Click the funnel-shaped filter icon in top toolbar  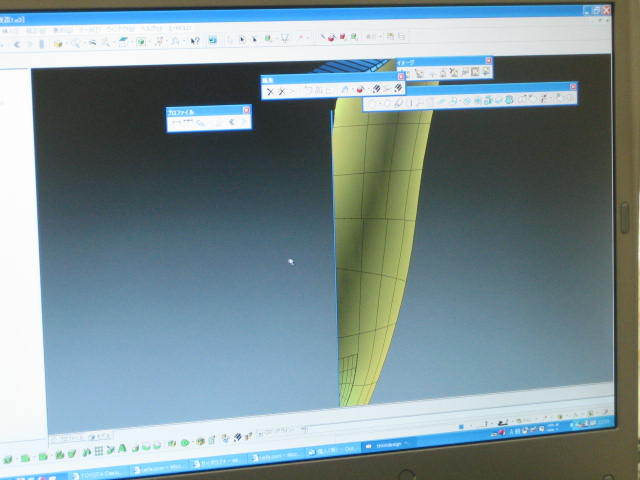click(284, 38)
